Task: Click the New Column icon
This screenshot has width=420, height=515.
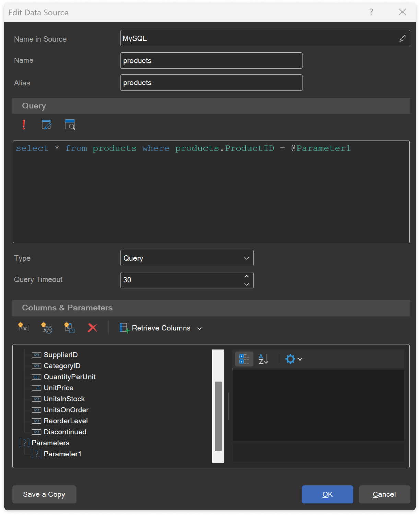Action: [x=23, y=328]
